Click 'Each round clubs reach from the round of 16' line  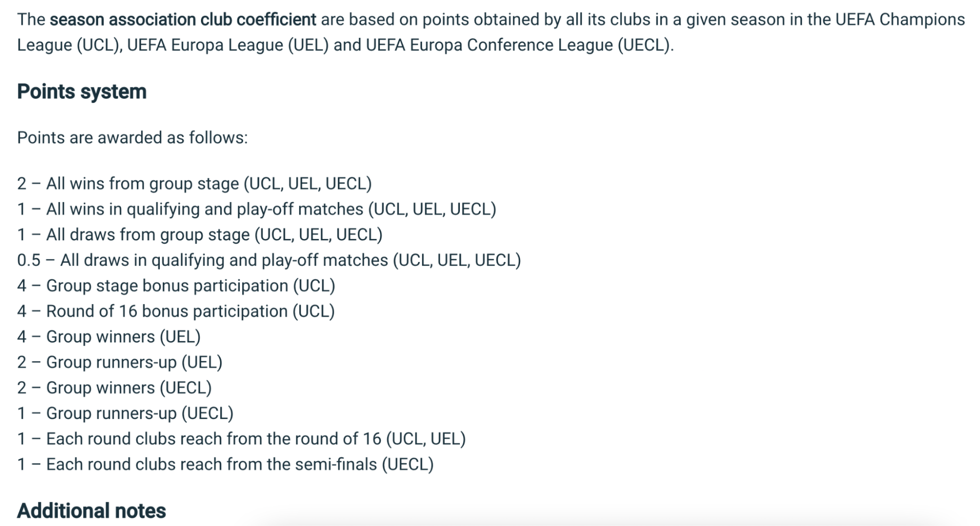[242, 439]
